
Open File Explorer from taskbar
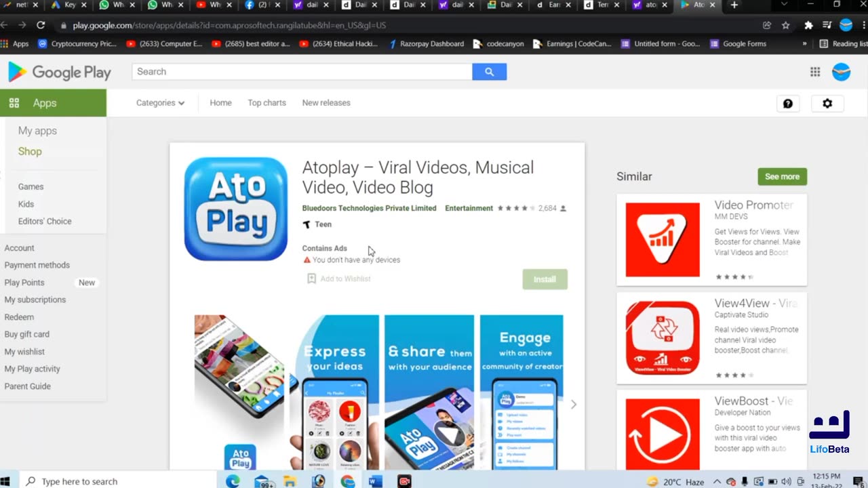tap(290, 481)
